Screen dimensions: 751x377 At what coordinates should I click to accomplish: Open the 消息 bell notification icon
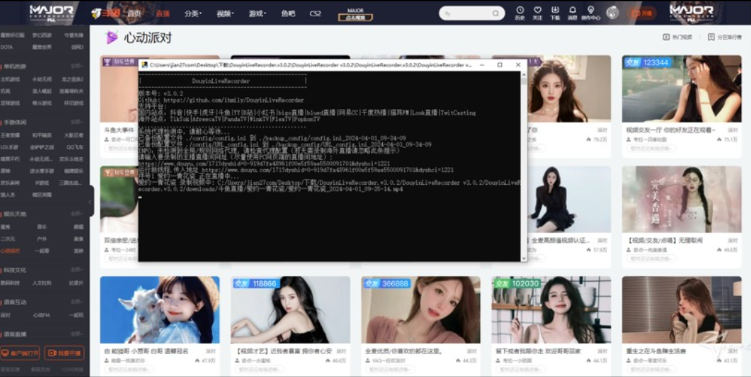(x=572, y=10)
